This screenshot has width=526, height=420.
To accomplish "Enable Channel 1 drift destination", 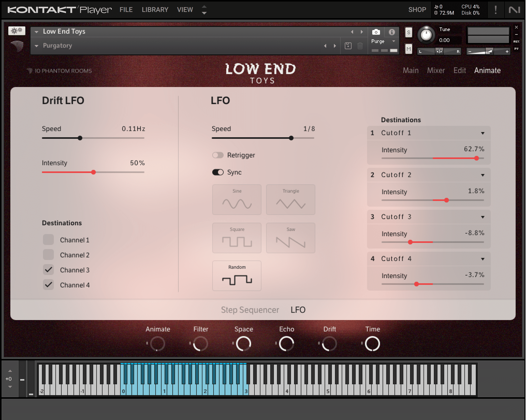I will [48, 240].
